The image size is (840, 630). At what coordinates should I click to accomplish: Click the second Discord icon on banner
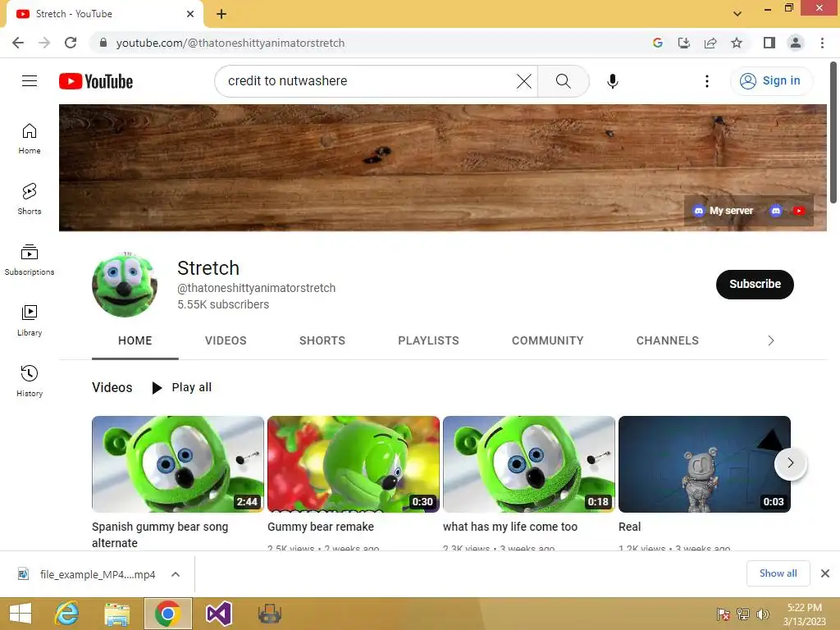pyautogui.click(x=776, y=211)
